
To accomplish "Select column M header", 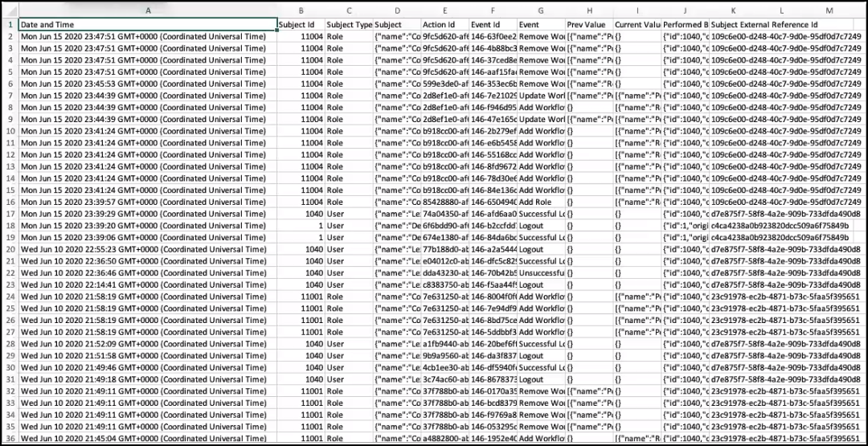I will coord(829,10).
